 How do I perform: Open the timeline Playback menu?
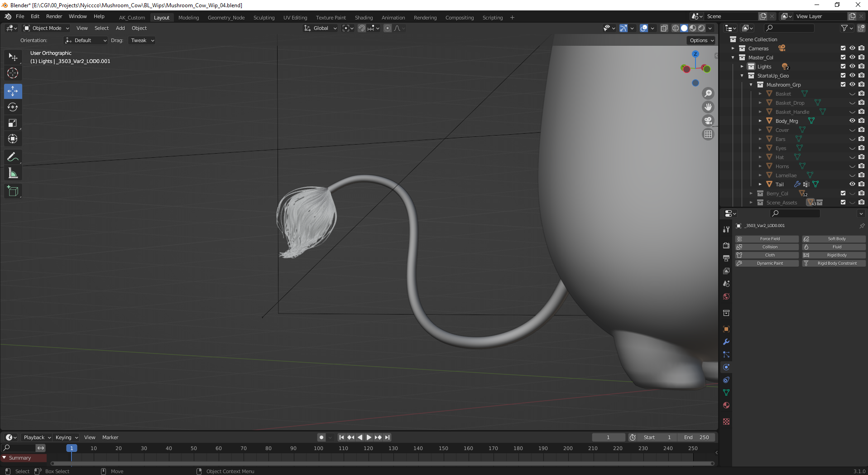37,437
